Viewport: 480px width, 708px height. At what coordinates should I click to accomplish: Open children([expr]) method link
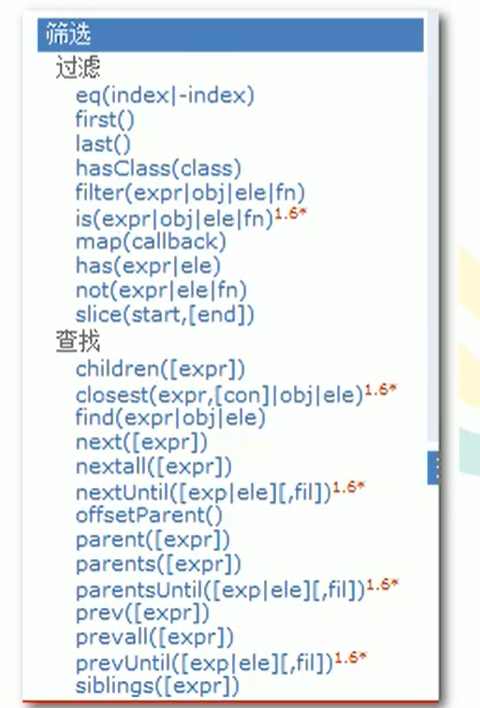[x=160, y=369]
